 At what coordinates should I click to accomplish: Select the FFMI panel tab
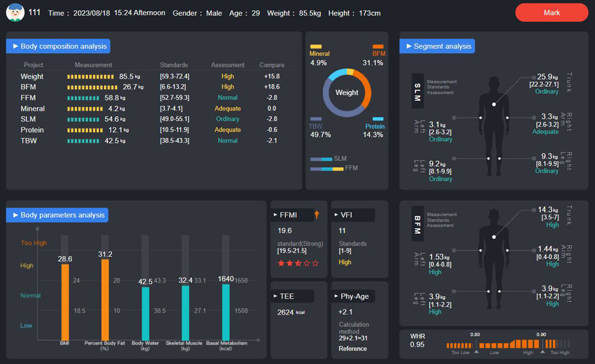[x=293, y=215]
